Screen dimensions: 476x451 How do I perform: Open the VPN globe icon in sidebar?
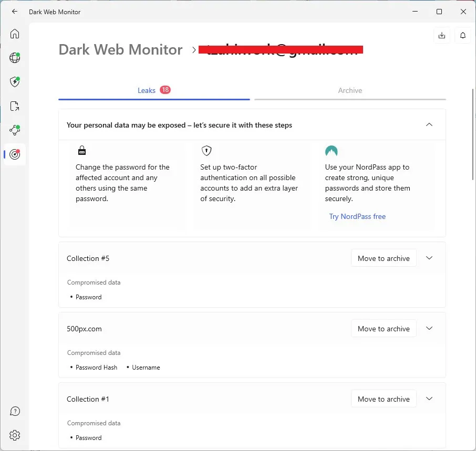click(x=15, y=58)
